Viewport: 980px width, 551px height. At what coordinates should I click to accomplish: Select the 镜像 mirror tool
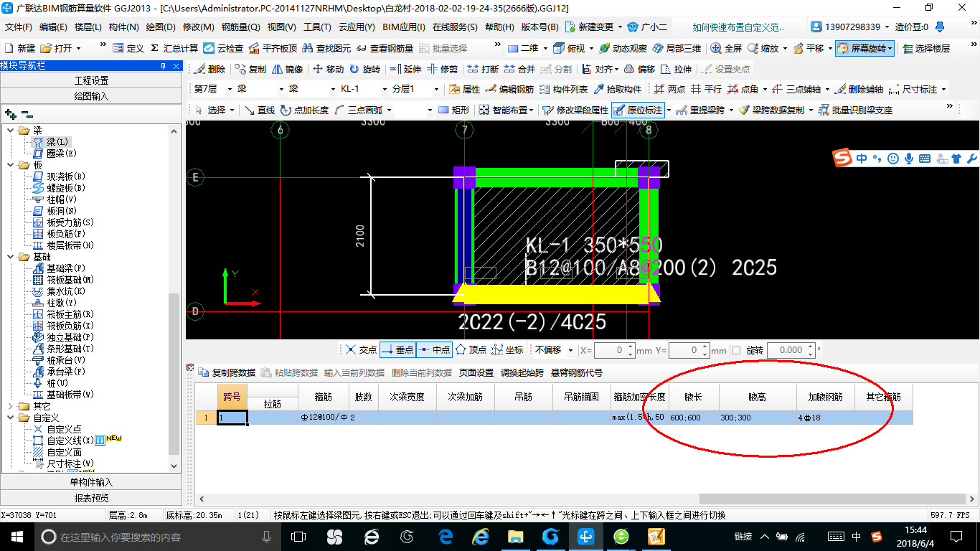pos(287,70)
